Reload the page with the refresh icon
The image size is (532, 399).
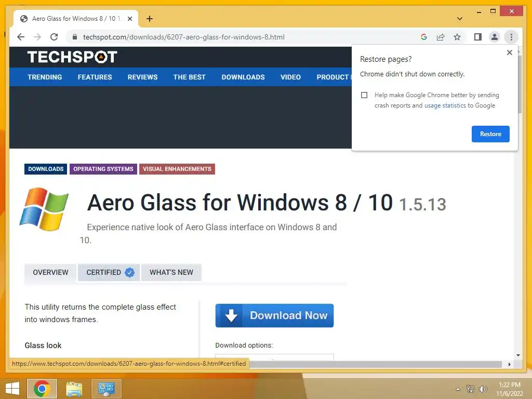pyautogui.click(x=54, y=37)
